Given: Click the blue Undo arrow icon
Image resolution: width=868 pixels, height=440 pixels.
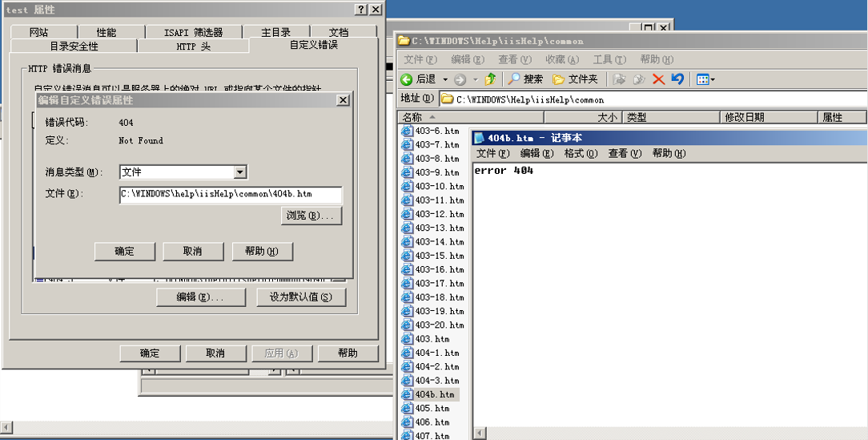Looking at the screenshot, I should pos(677,79).
